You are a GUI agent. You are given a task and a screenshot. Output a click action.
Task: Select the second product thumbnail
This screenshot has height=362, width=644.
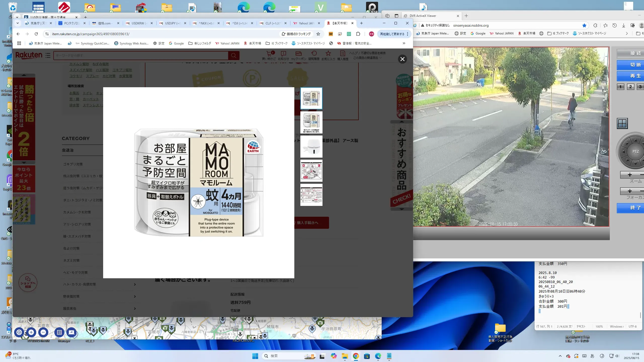pyautogui.click(x=311, y=122)
